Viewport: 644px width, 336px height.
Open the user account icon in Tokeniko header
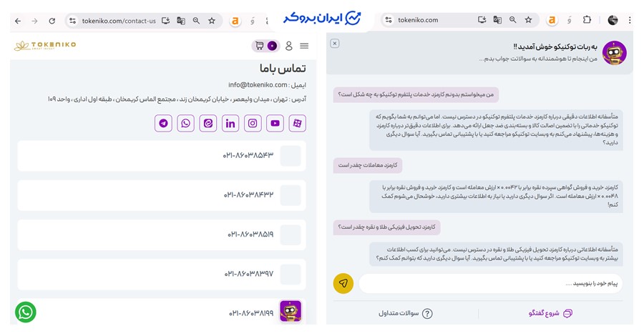[289, 46]
